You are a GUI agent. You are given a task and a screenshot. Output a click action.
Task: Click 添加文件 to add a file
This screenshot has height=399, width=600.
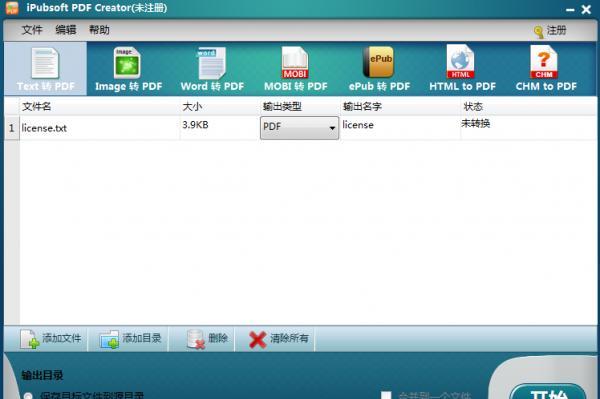pyautogui.click(x=51, y=339)
